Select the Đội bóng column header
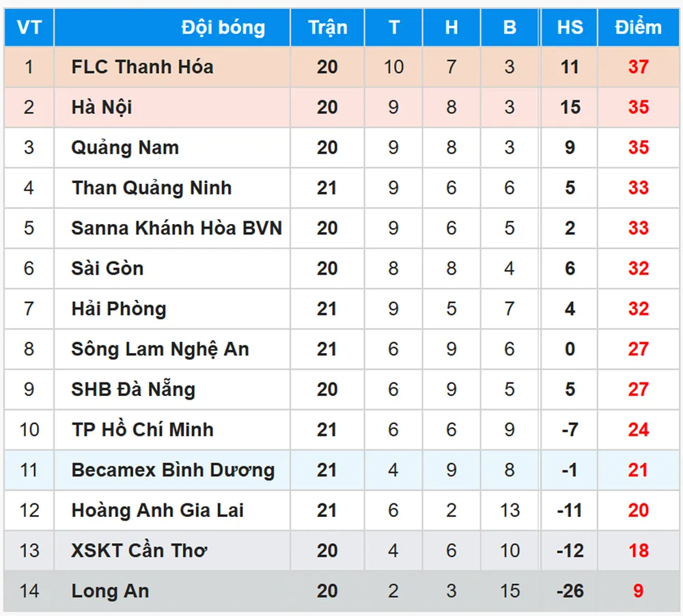 coord(223,27)
